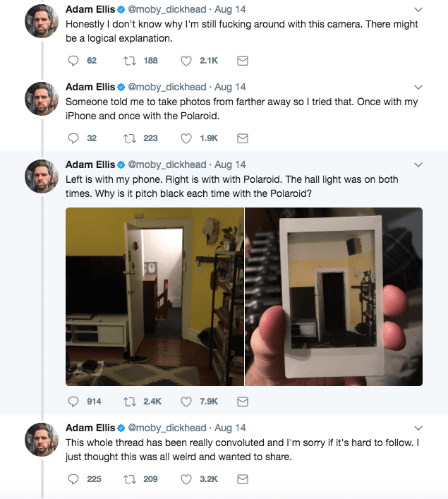Screen dimensions: 448x499
Task: Like the tweet with 3.2K likes
Action: coord(186,479)
